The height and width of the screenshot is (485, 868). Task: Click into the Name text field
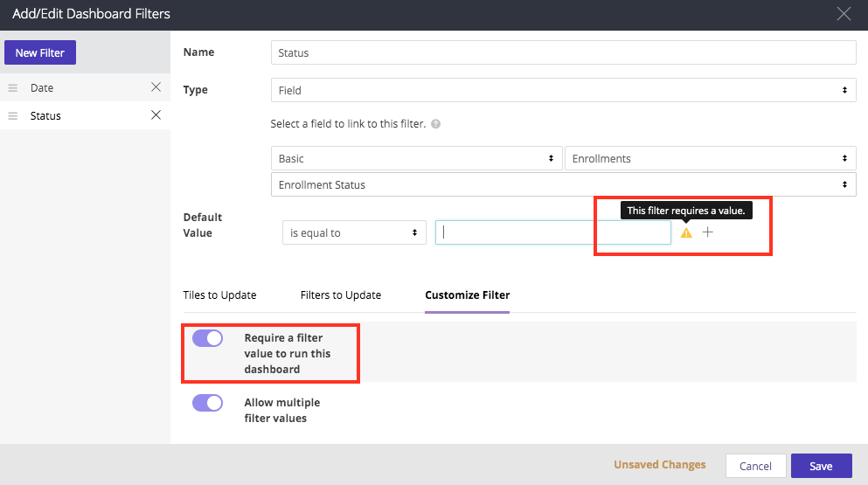[x=563, y=53]
